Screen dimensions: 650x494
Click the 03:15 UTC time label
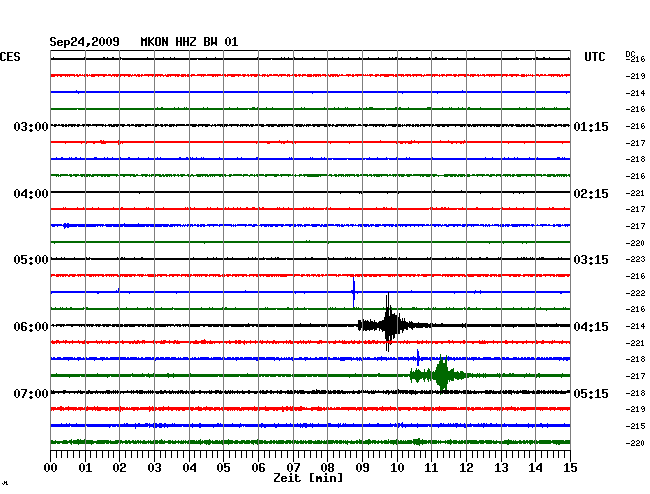click(x=591, y=260)
